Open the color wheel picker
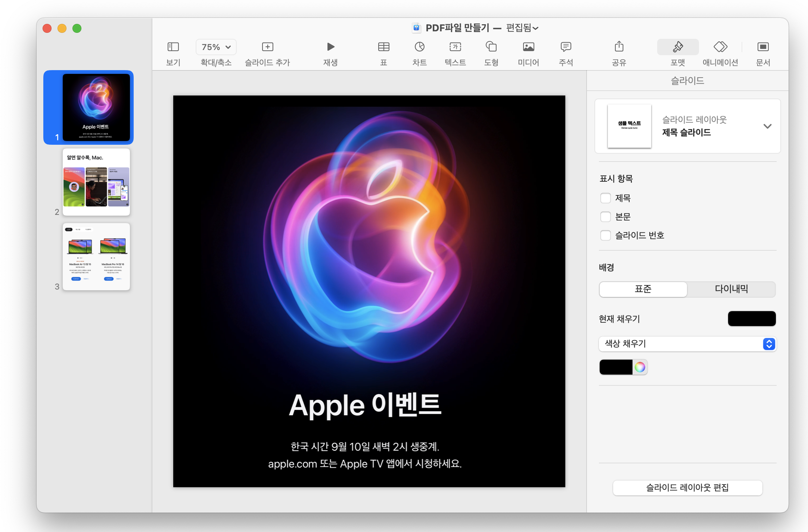 point(640,367)
